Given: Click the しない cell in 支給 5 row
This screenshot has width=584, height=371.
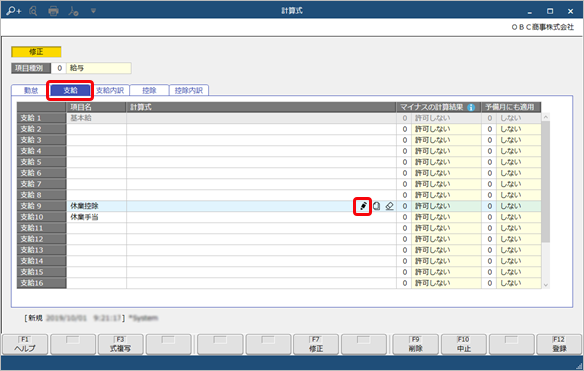Looking at the screenshot, I should click(x=519, y=162).
